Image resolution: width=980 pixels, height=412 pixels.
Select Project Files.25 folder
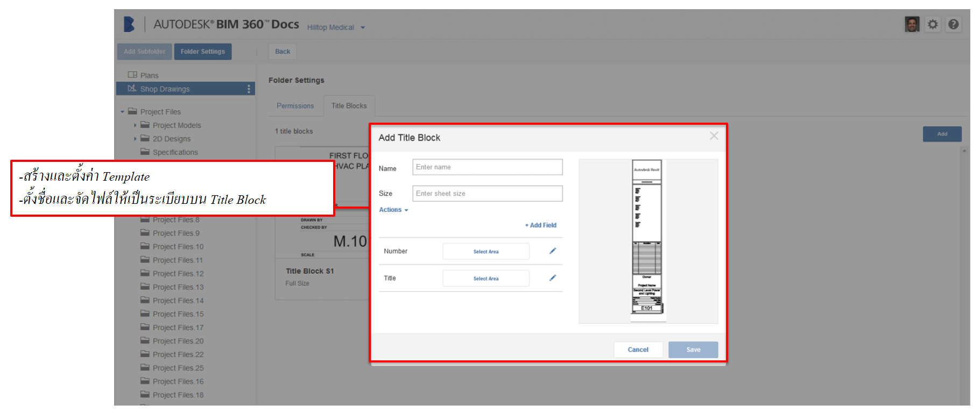coord(178,368)
